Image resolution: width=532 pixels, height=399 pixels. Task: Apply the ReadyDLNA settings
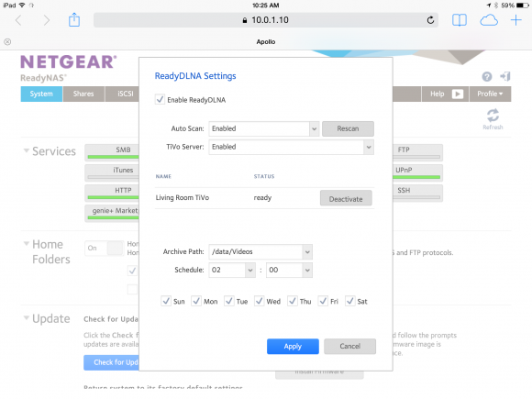[293, 346]
